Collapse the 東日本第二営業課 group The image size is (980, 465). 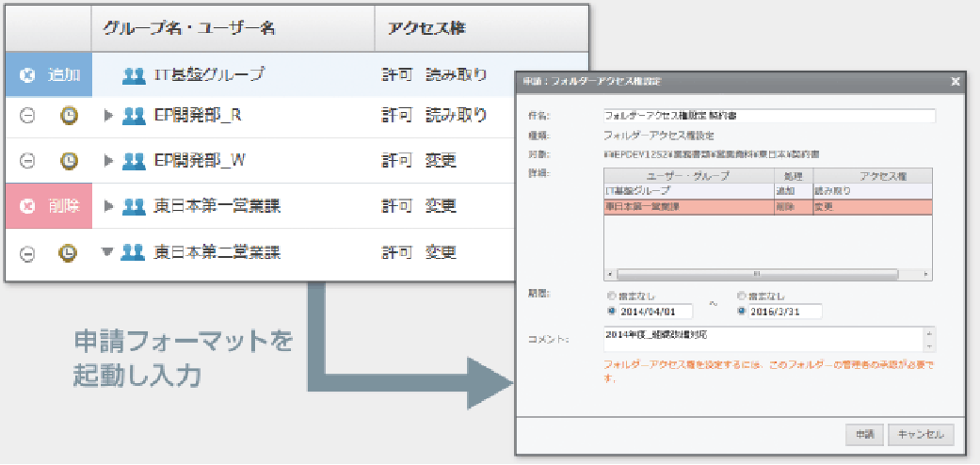click(x=108, y=252)
